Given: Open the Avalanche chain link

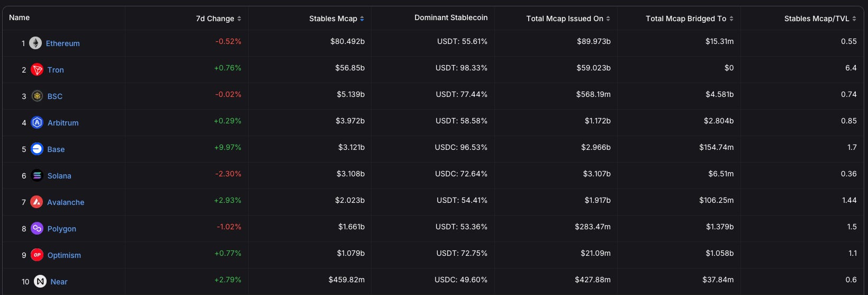Looking at the screenshot, I should pos(66,202).
